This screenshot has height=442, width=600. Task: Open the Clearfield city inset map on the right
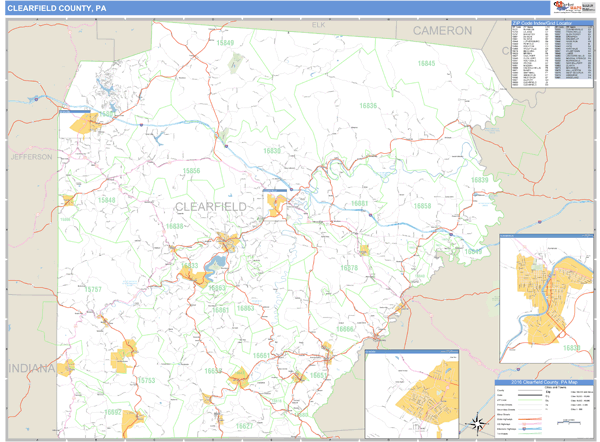pos(546,299)
